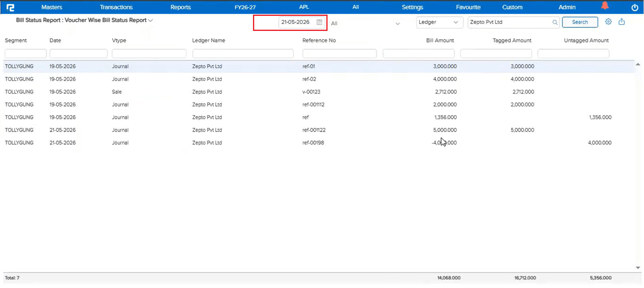Open the APL menu item
The image size is (644, 288).
click(x=304, y=7)
